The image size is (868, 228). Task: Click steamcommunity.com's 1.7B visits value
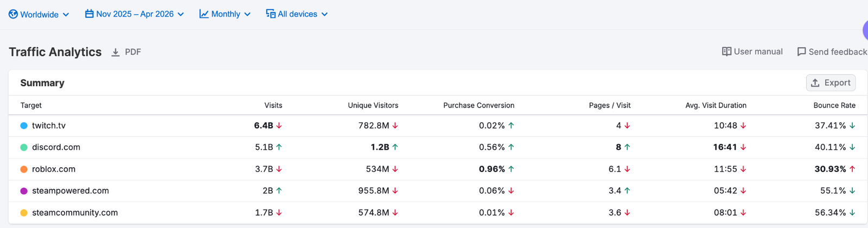click(x=264, y=212)
